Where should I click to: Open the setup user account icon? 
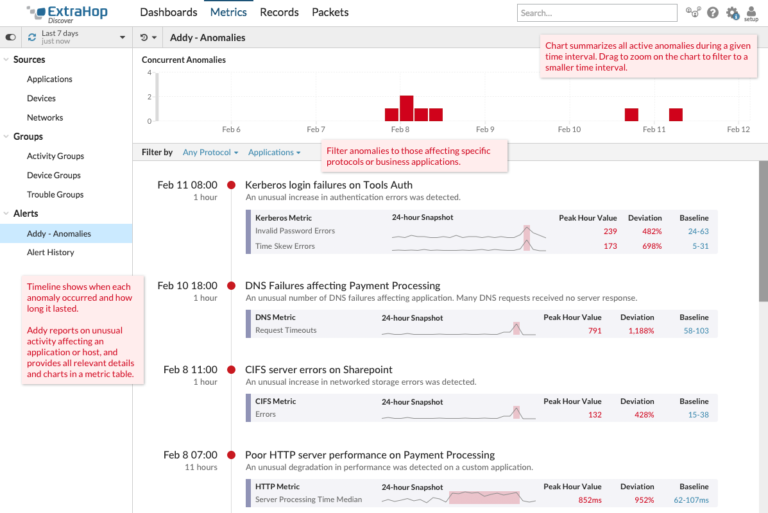751,13
